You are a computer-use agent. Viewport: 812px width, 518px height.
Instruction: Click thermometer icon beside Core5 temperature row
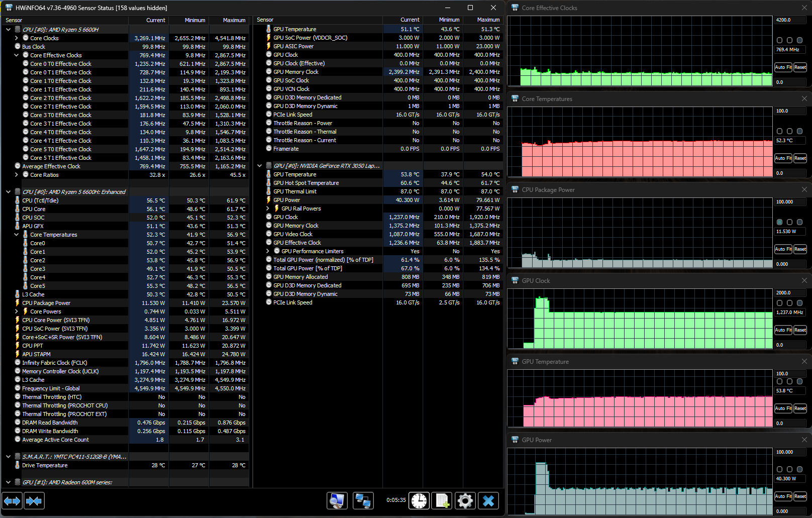click(26, 286)
